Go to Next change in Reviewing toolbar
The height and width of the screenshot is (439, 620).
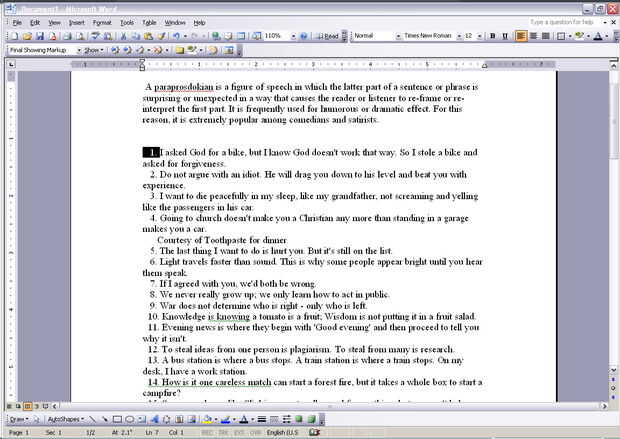pos(127,50)
